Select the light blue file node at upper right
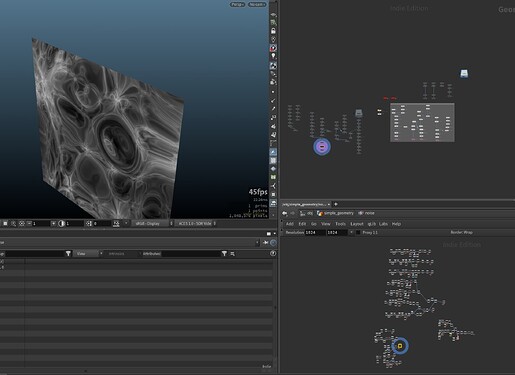Screen dimensions: 515x375 coord(464,73)
